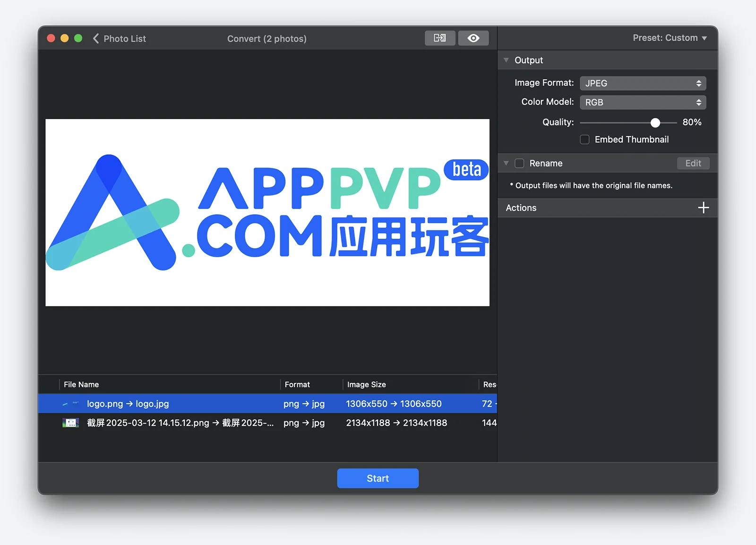This screenshot has height=545, width=756.
Task: Click the screenshot file thumbnail icon
Action: click(71, 423)
